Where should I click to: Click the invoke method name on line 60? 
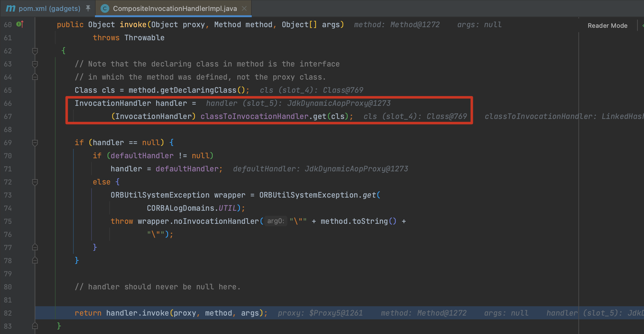[133, 25]
